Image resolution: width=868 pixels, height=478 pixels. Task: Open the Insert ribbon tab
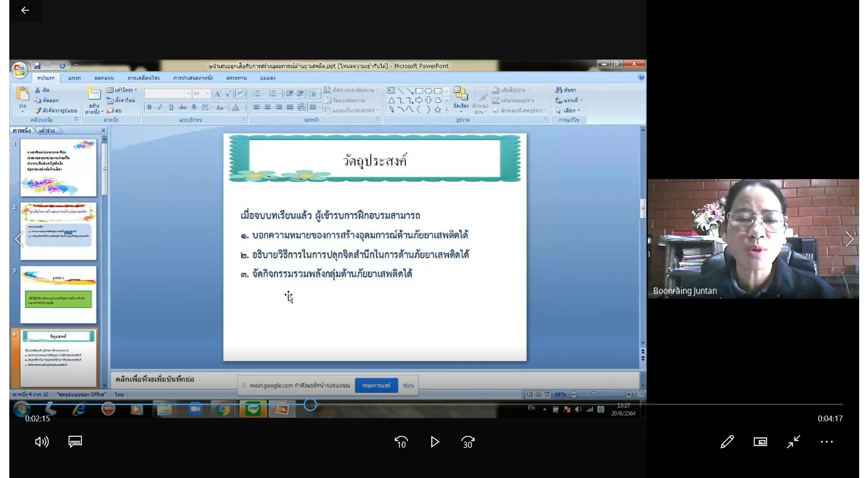pos(74,78)
